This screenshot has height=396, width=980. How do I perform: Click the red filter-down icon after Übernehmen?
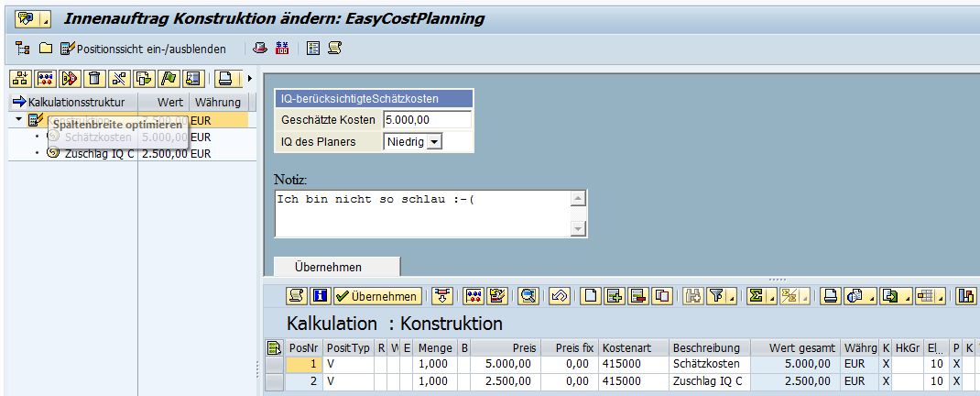pyautogui.click(x=442, y=296)
